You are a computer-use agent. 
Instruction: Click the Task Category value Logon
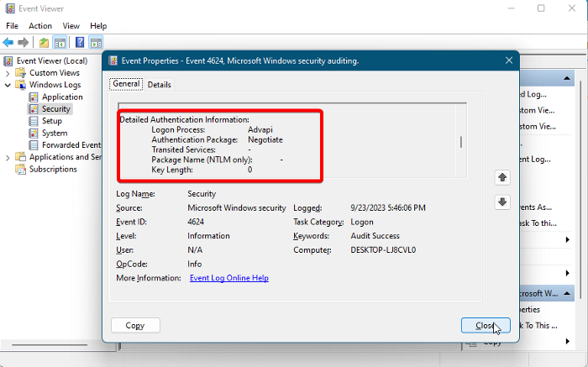(362, 222)
